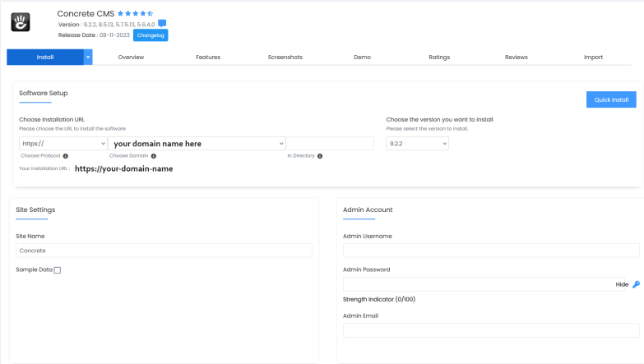This screenshot has width=644, height=364.
Task: Open the Changelog button
Action: (x=151, y=35)
